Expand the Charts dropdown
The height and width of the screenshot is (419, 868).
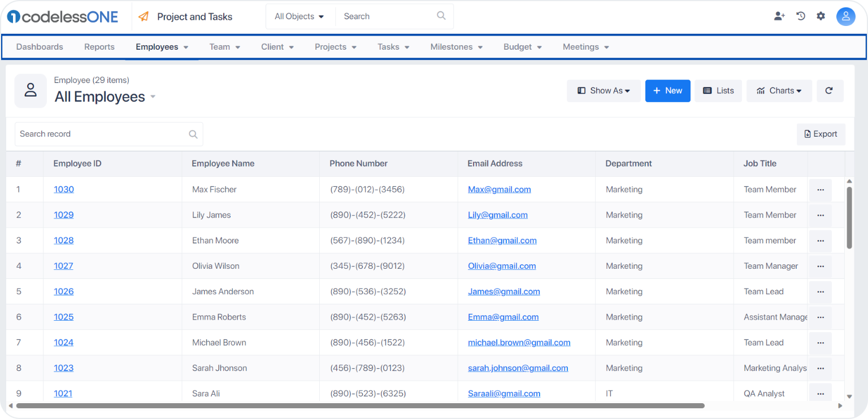779,91
